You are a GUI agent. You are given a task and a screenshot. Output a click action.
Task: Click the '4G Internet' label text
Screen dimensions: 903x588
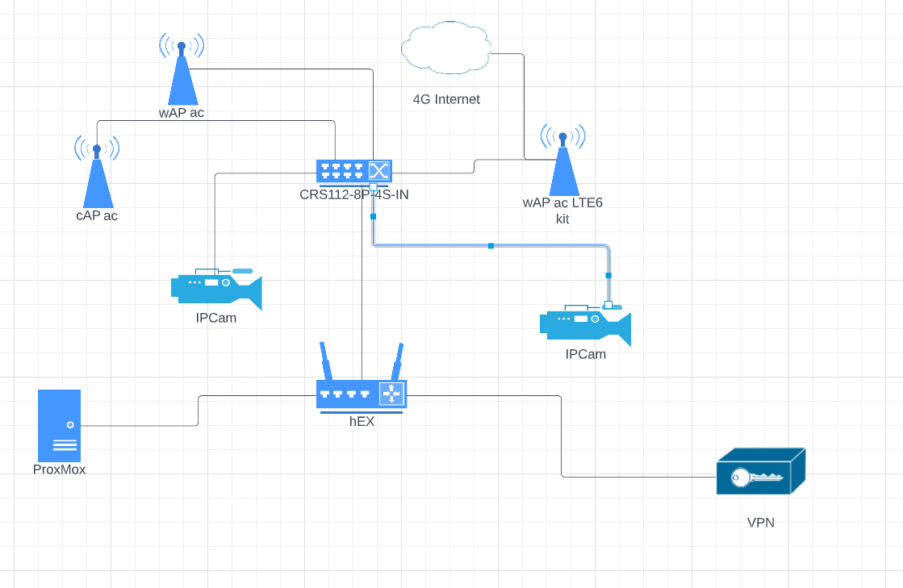(446, 99)
